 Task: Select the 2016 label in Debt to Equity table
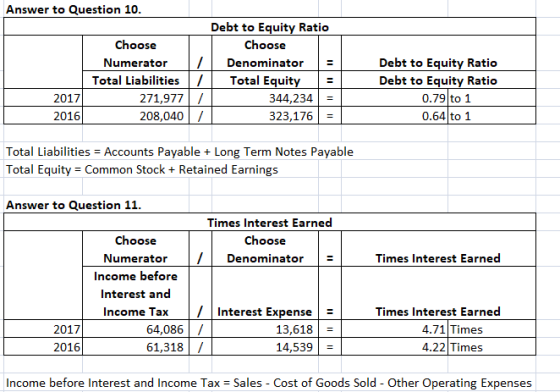[x=43, y=116]
